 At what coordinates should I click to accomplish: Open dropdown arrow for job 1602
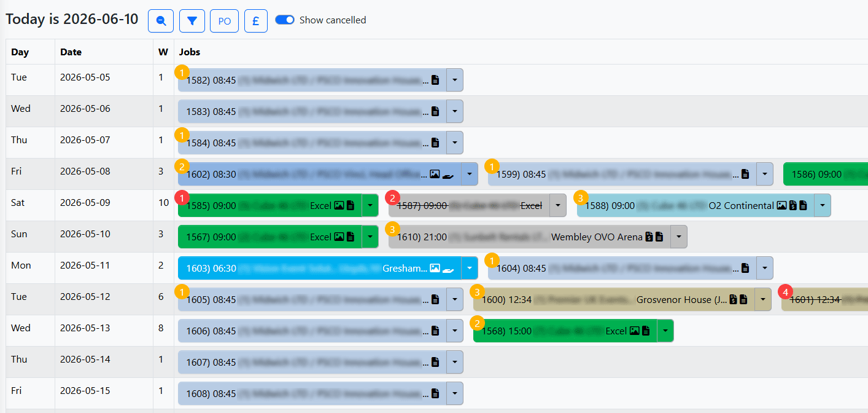470,174
